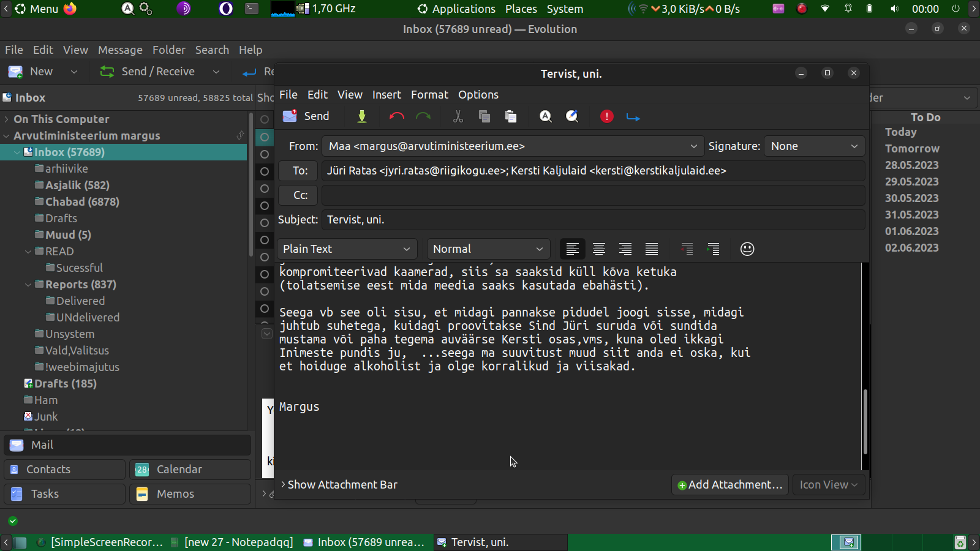Switch to Notepadqq taskbar window

coord(232,542)
